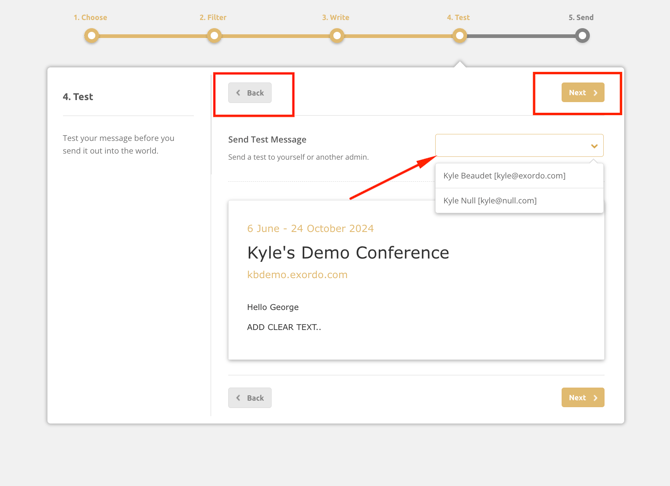The height and width of the screenshot is (486, 670).
Task: Click inside the Send Test Message recipient field
Action: (510, 146)
